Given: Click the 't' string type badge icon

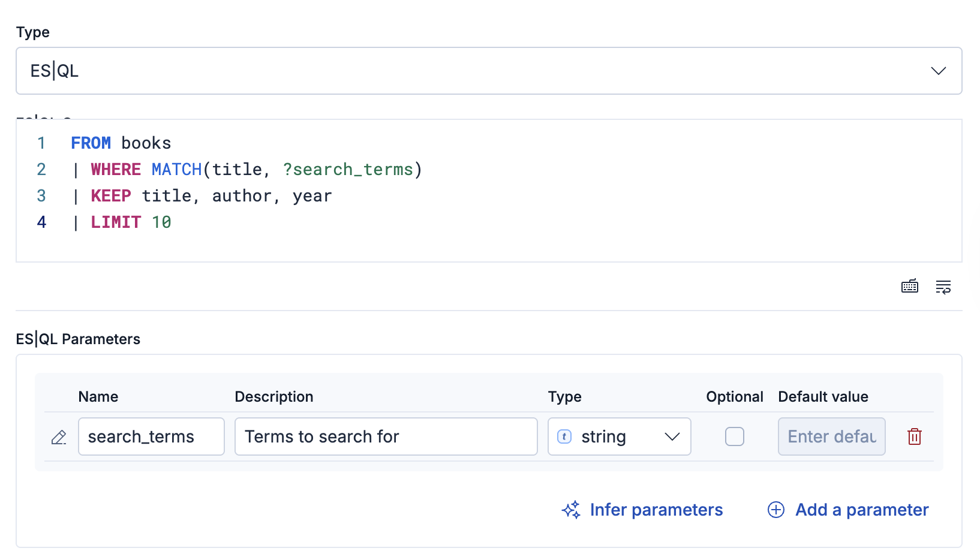Looking at the screenshot, I should click(564, 436).
